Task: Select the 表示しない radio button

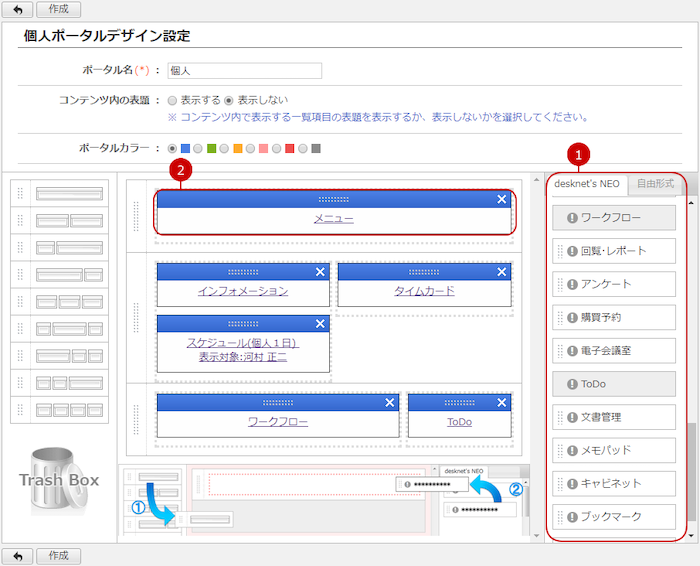Action: coord(229,101)
